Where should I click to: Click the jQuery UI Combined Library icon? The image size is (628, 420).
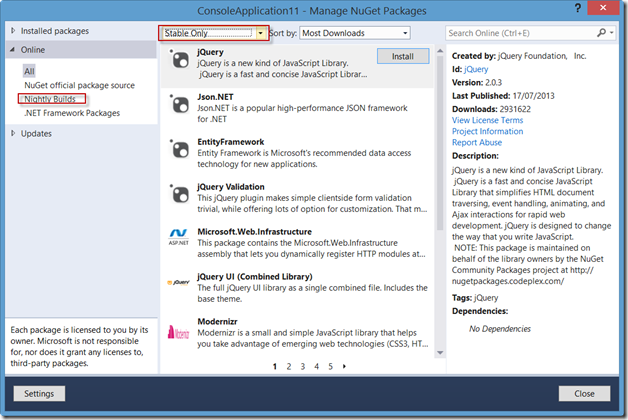[179, 283]
